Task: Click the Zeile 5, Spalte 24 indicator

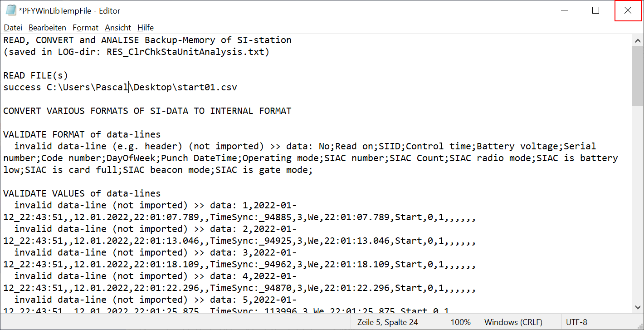Action: pos(387,322)
